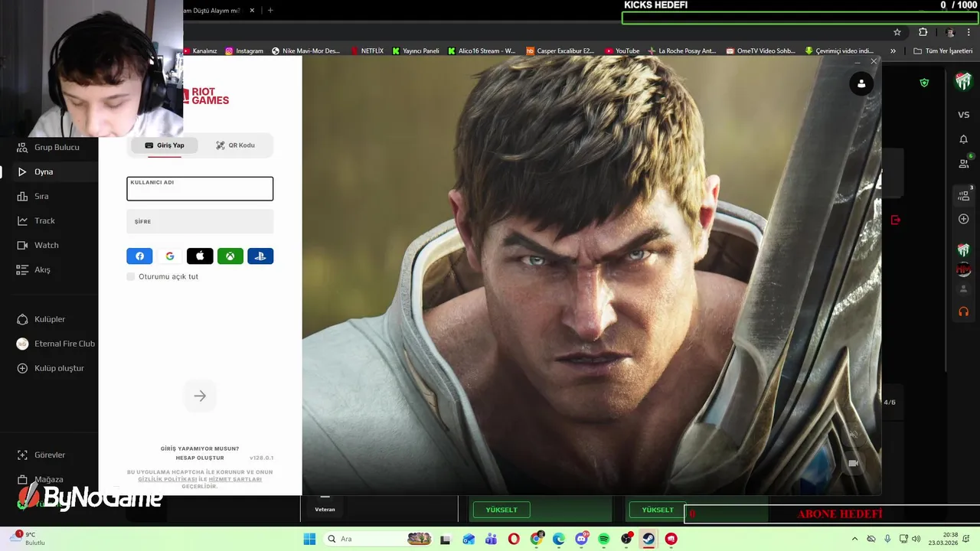The image size is (980, 551).
Task: Click the red logout exit icon
Action: tap(895, 220)
